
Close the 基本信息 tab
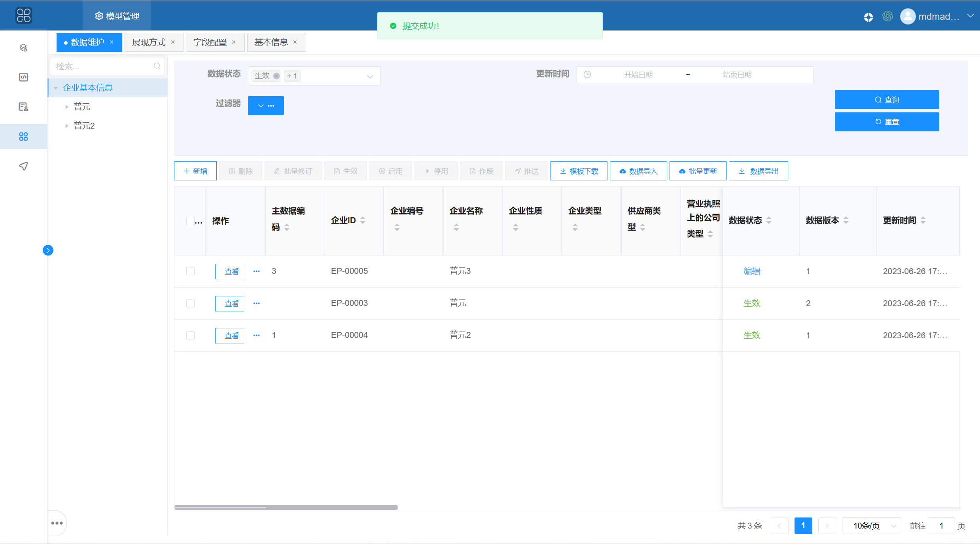(x=295, y=42)
